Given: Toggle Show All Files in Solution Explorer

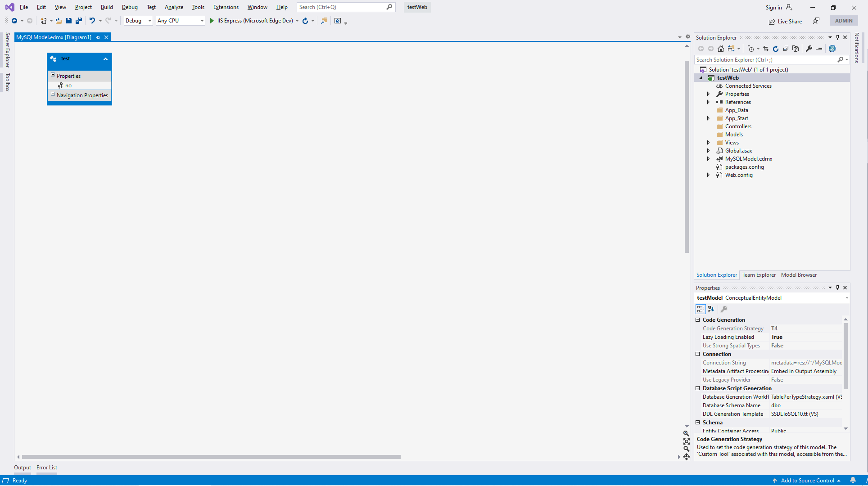Looking at the screenshot, I should click(x=796, y=49).
